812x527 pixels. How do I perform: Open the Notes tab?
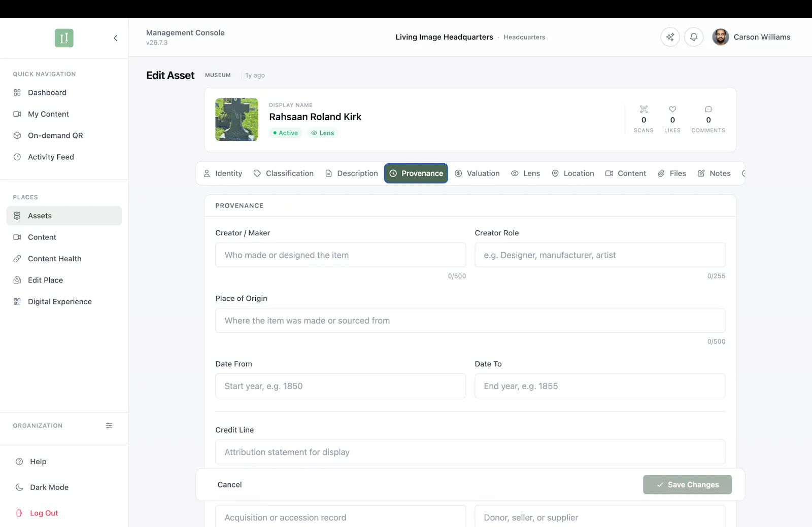point(715,173)
